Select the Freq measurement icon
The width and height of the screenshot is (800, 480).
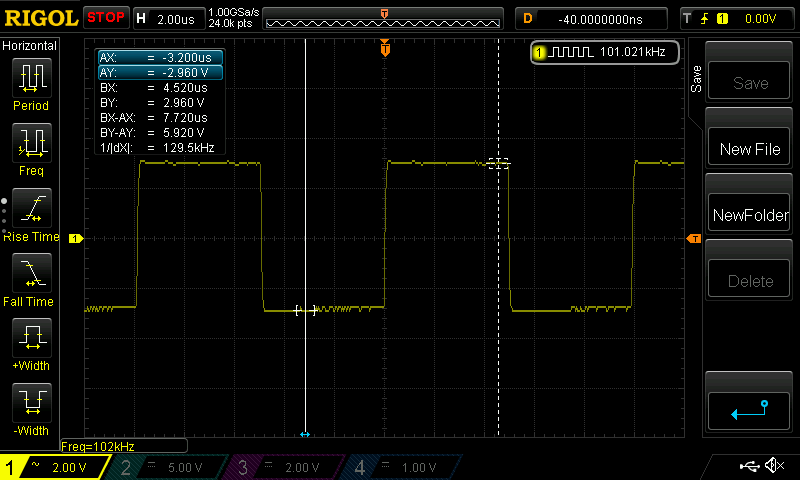click(x=31, y=143)
